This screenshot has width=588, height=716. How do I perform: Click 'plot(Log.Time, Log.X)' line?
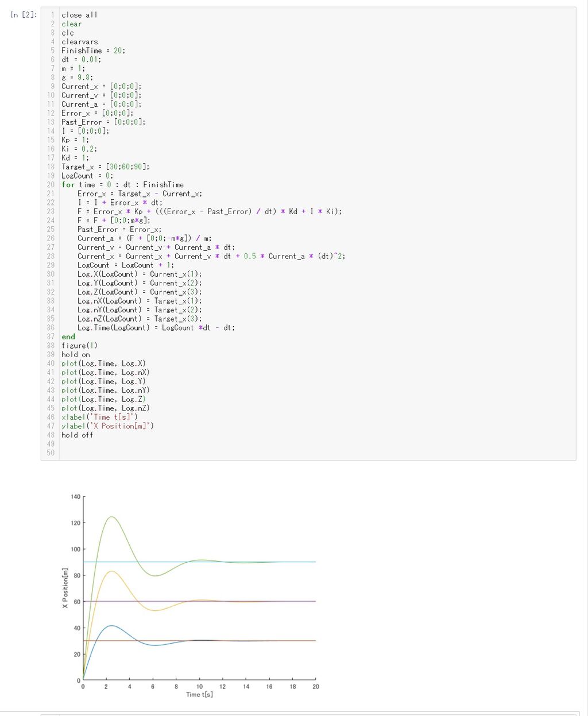pos(103,363)
